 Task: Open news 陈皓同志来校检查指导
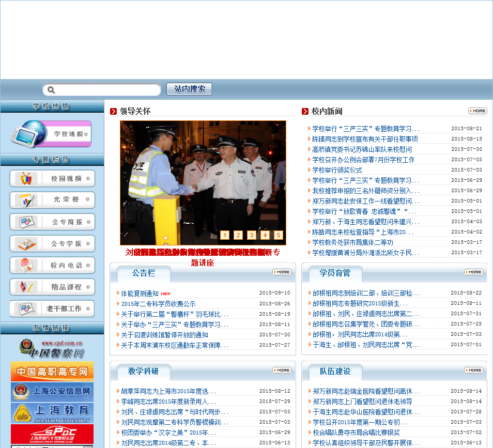[x=363, y=233]
